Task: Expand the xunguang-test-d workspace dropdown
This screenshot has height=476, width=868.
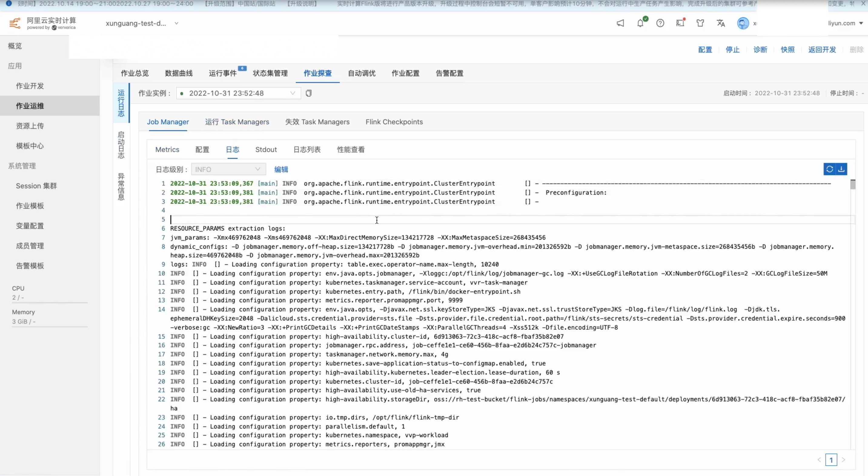Action: pos(176,23)
